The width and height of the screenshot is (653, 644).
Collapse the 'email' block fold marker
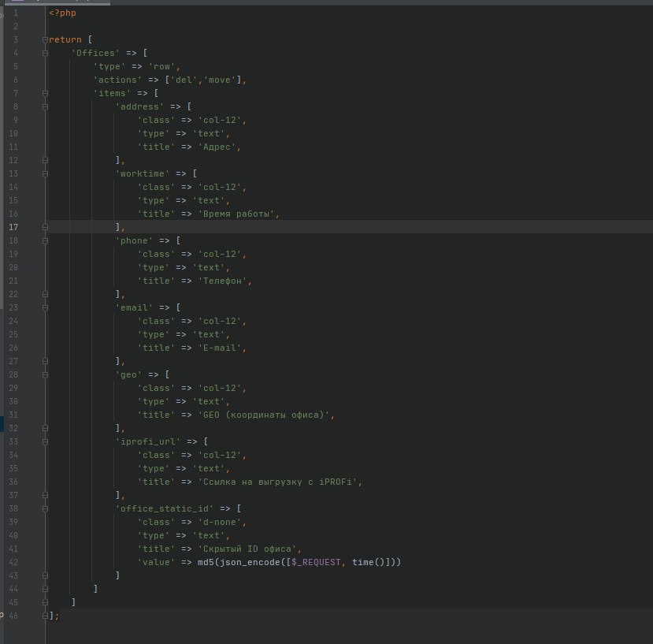[x=45, y=307]
